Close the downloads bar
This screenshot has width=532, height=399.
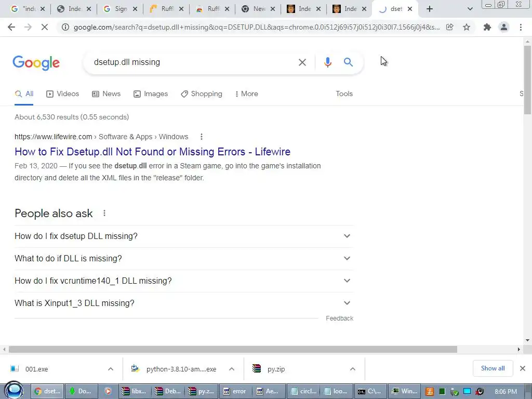coord(523,368)
